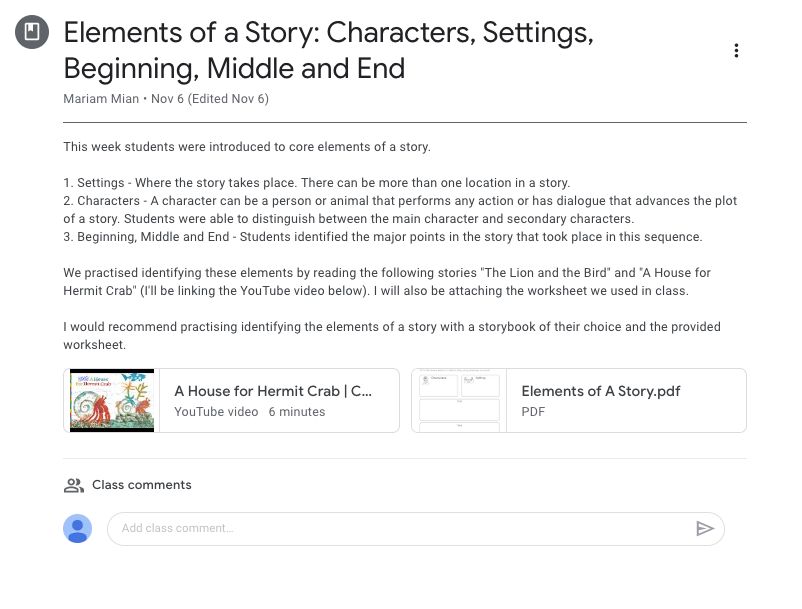Click the "3. Beginning, Middle and End" line
Screen dimensions: 802x609
383,237
